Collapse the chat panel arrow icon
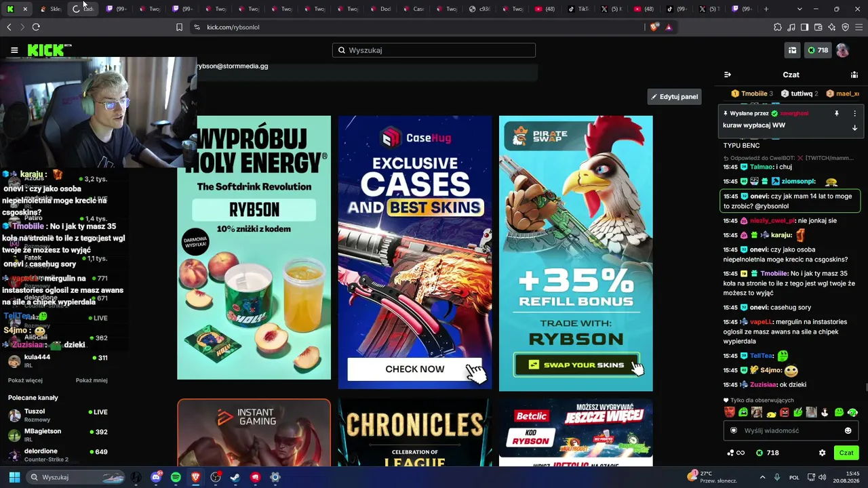This screenshot has height=488, width=868. click(728, 75)
